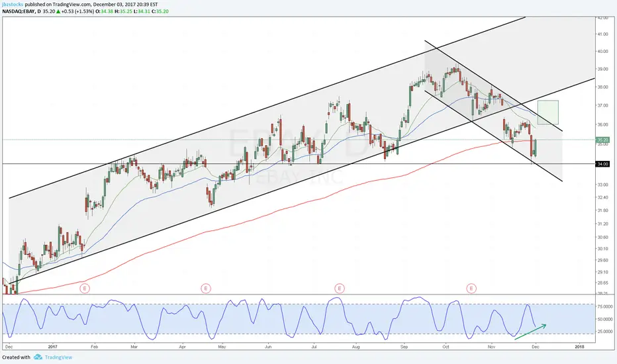The image size is (617, 364).
Task: Click the high value H:35.25
Action: (x=123, y=11)
